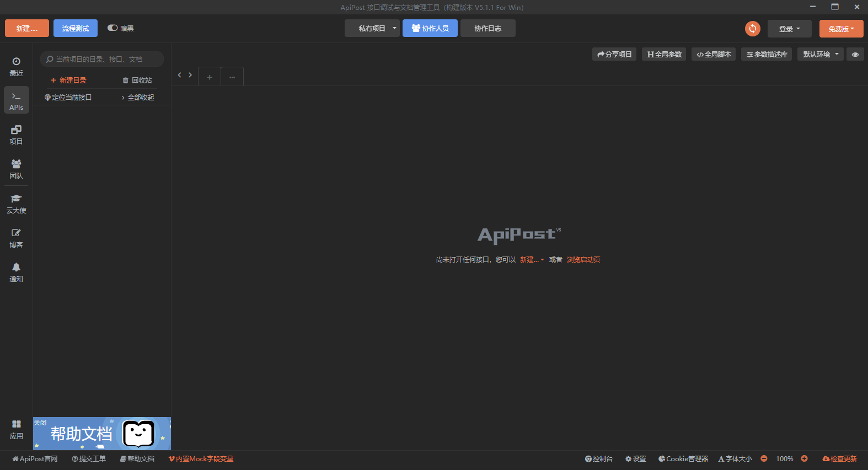The height and width of the screenshot is (470, 868).
Task: Open 全局参数 global parameters
Action: (x=664, y=54)
